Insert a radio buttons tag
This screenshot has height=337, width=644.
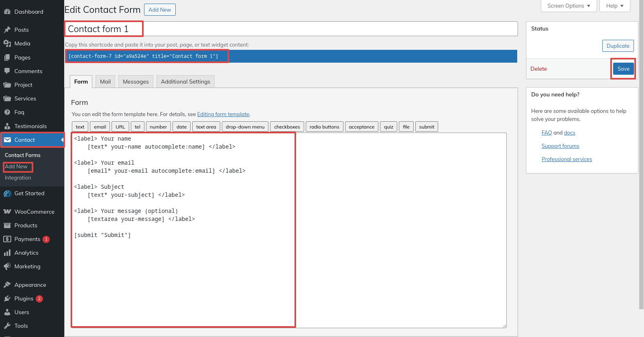324,127
